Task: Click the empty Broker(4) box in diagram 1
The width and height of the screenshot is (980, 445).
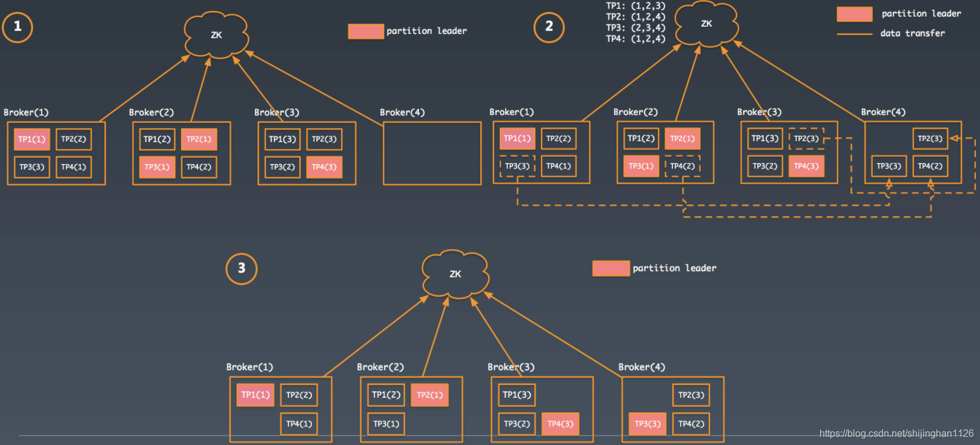Action: pos(432,153)
